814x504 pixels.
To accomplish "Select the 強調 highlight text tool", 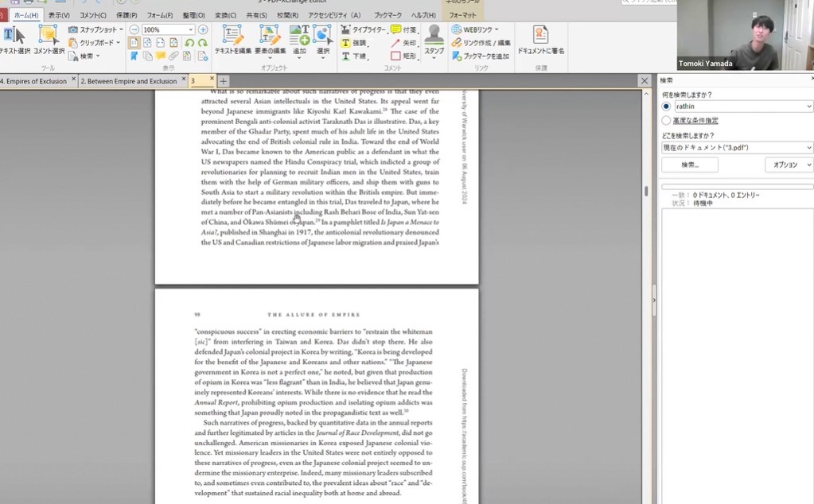I will click(x=354, y=42).
